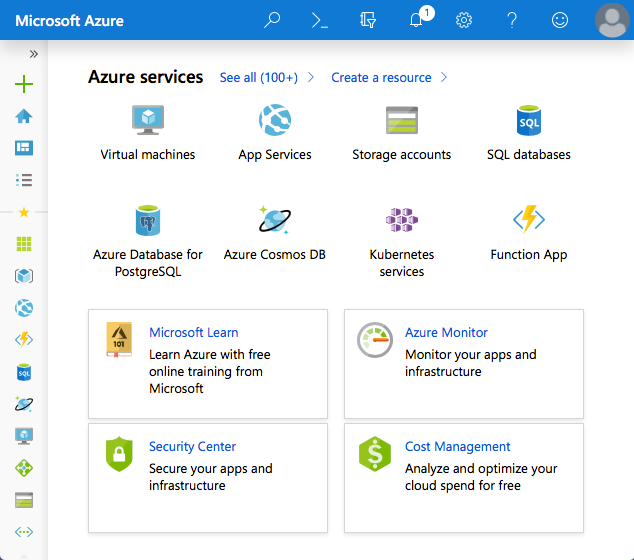Click the Storage accounts icon
634x560 pixels.
401,121
